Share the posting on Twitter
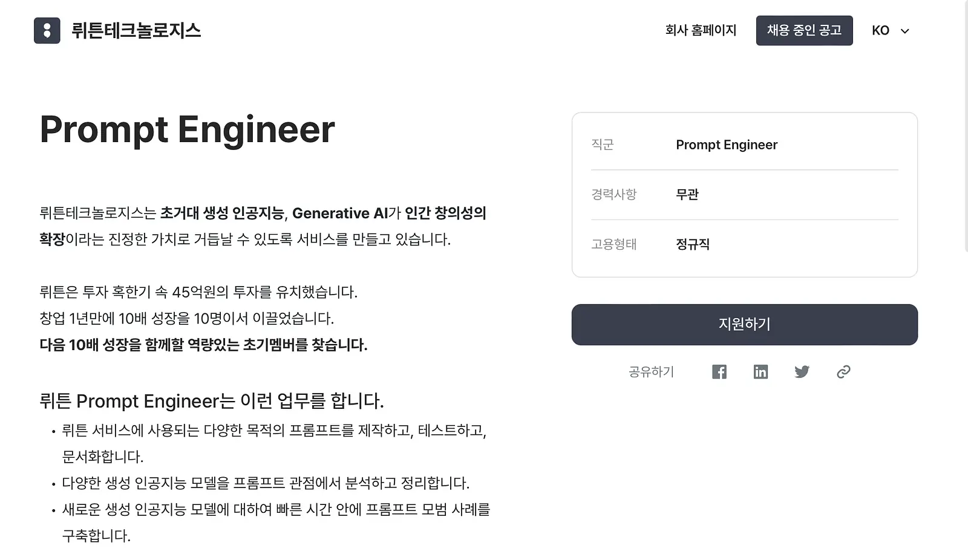The image size is (968, 560). pyautogui.click(x=802, y=372)
